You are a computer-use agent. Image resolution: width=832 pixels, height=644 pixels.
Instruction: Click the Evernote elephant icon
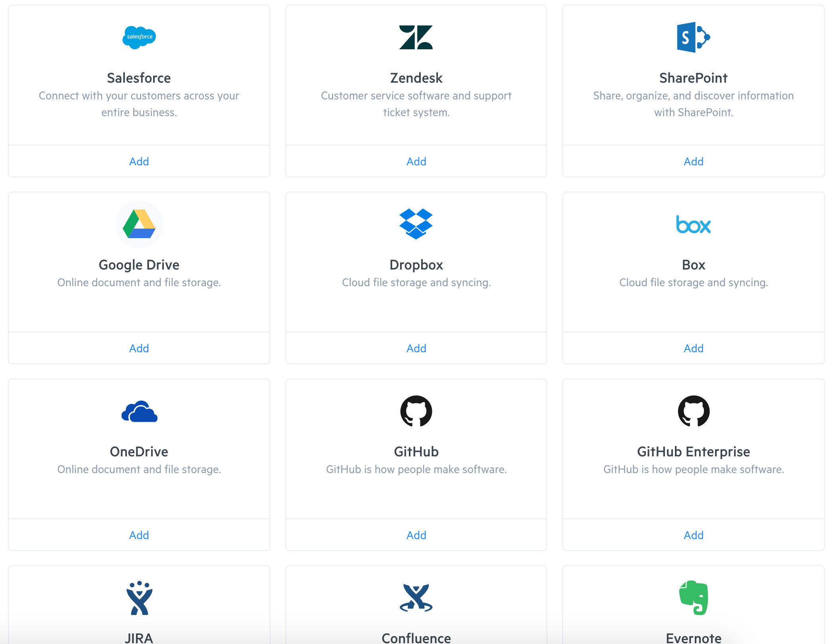693,597
